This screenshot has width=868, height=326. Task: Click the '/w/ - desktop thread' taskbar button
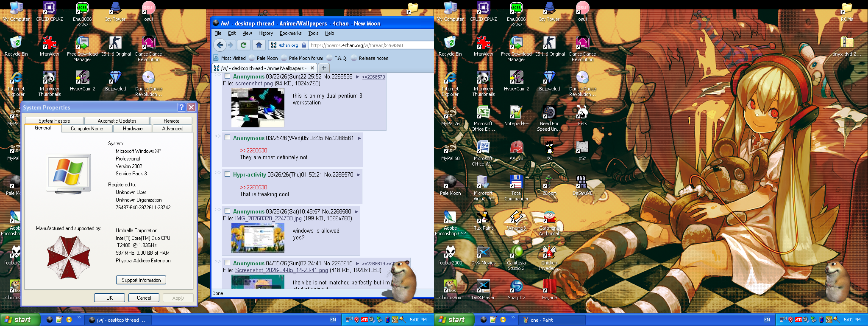pyautogui.click(x=118, y=320)
